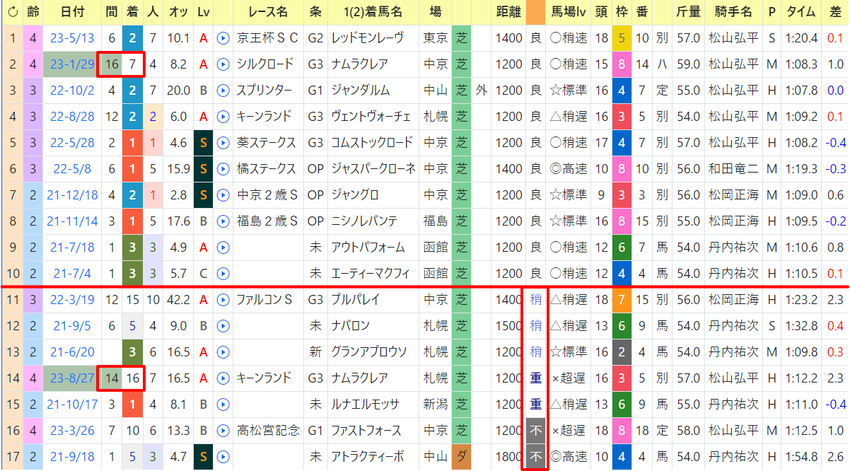Sort by 馬場lv column header
This screenshot has height=471, width=850.
click(569, 12)
